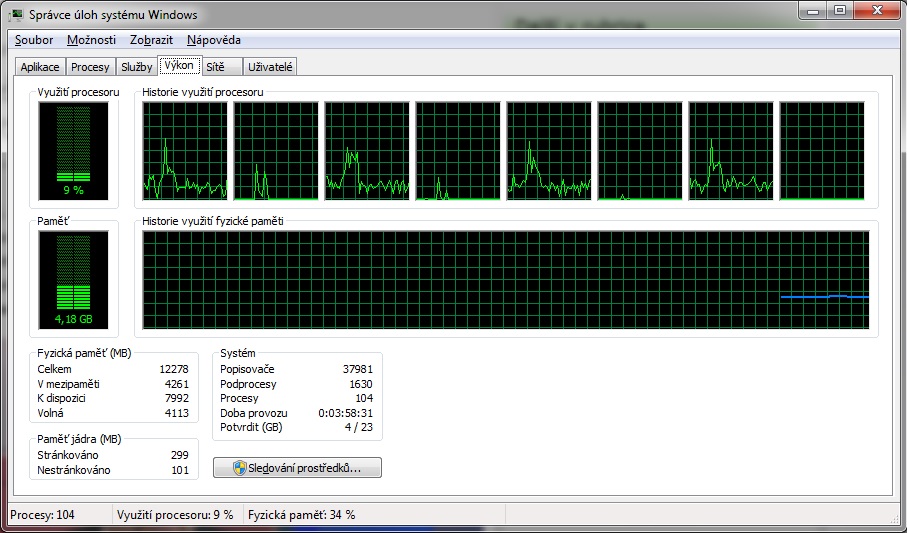The height and width of the screenshot is (533, 907).
Task: Click the K dispozici value 7992
Action: pyautogui.click(x=176, y=398)
